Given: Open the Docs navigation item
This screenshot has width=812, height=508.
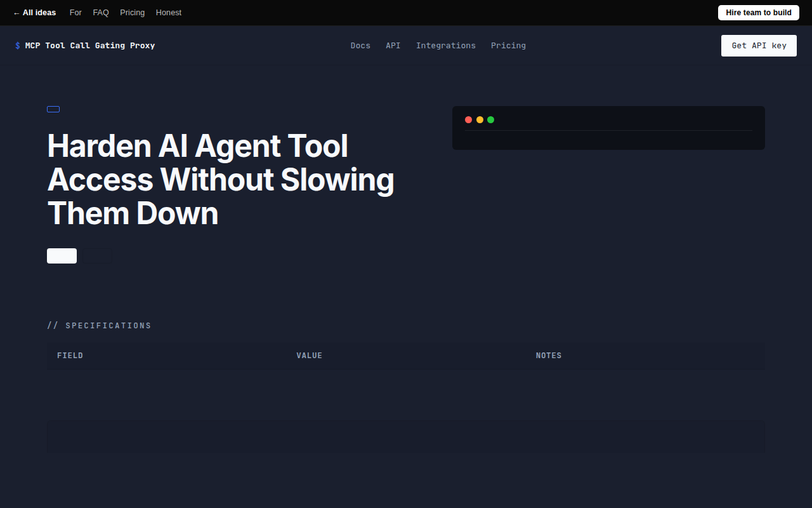Looking at the screenshot, I should coord(360,46).
